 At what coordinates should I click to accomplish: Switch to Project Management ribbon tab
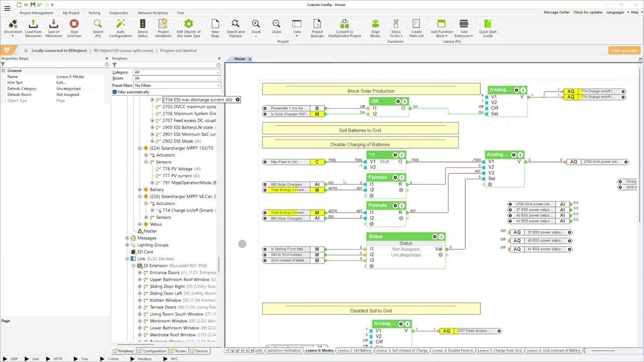coord(36,13)
